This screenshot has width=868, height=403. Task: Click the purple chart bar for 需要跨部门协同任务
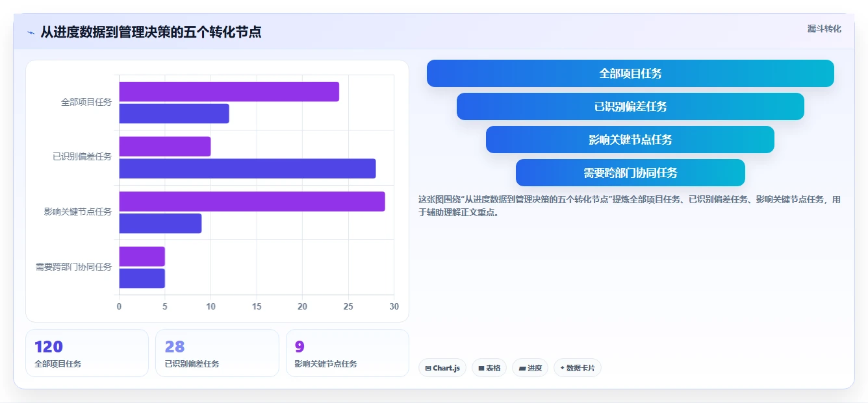coord(142,256)
